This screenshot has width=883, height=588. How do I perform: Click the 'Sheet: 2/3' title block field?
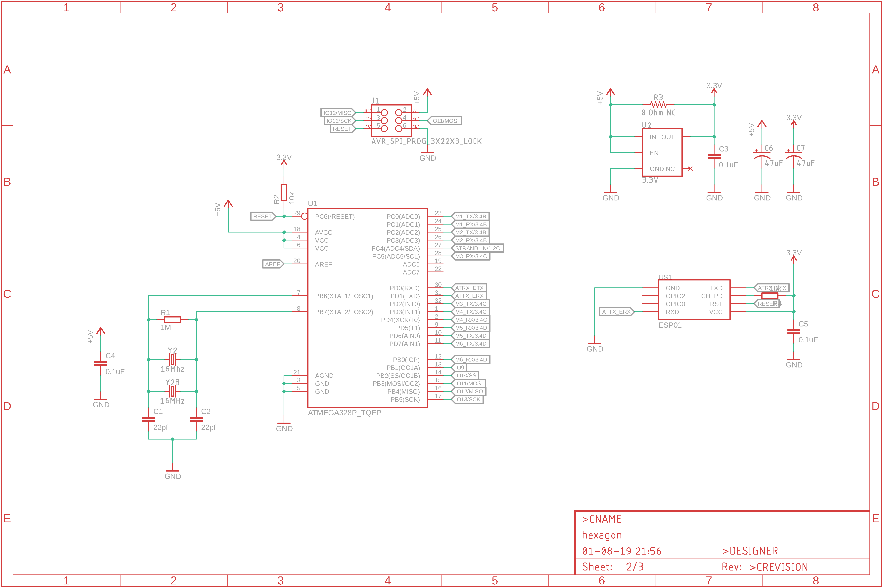tap(613, 567)
